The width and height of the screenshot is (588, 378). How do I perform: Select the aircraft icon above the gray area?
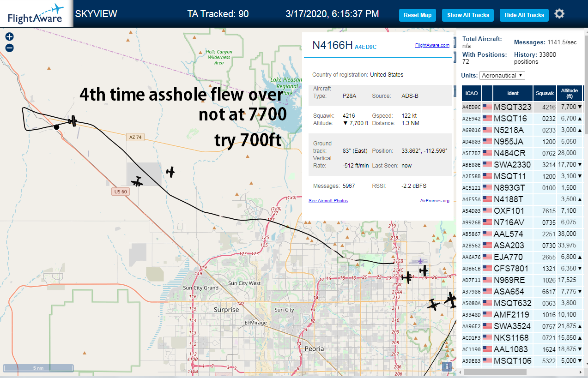click(x=170, y=172)
